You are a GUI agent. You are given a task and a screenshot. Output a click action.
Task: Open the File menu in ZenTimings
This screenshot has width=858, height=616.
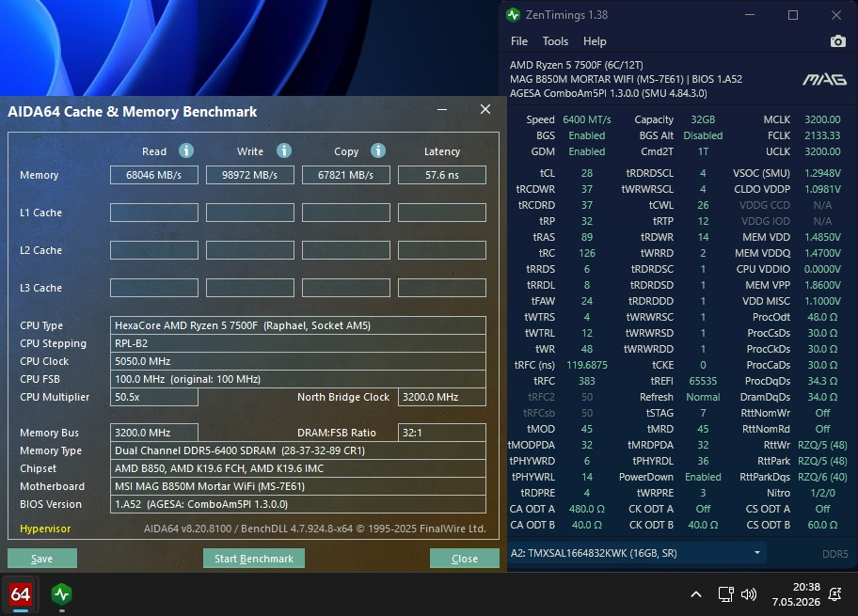[x=518, y=41]
